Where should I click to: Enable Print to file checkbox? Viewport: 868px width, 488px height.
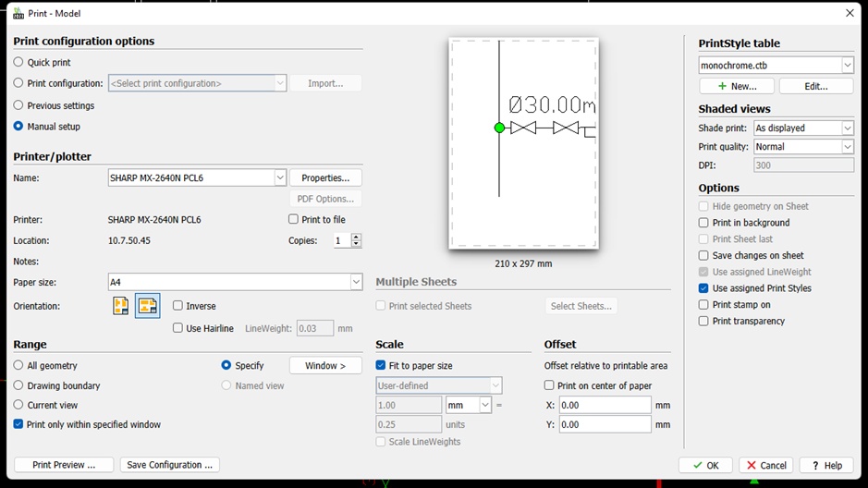click(x=293, y=219)
